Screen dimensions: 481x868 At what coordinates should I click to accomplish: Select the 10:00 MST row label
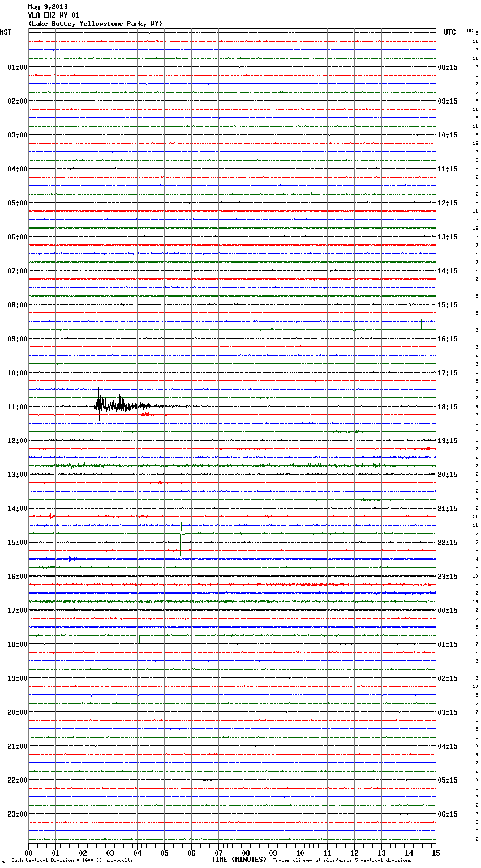point(18,373)
